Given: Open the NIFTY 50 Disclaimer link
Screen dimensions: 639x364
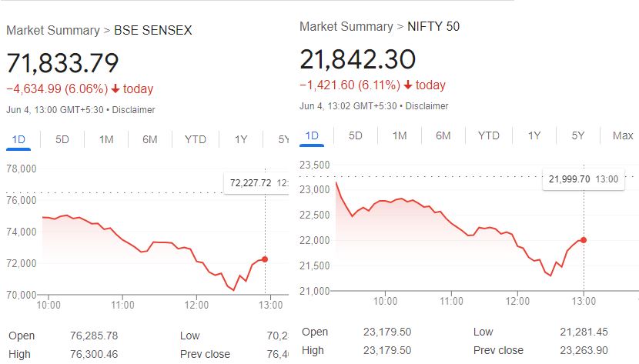Looking at the screenshot, I should tap(427, 106).
